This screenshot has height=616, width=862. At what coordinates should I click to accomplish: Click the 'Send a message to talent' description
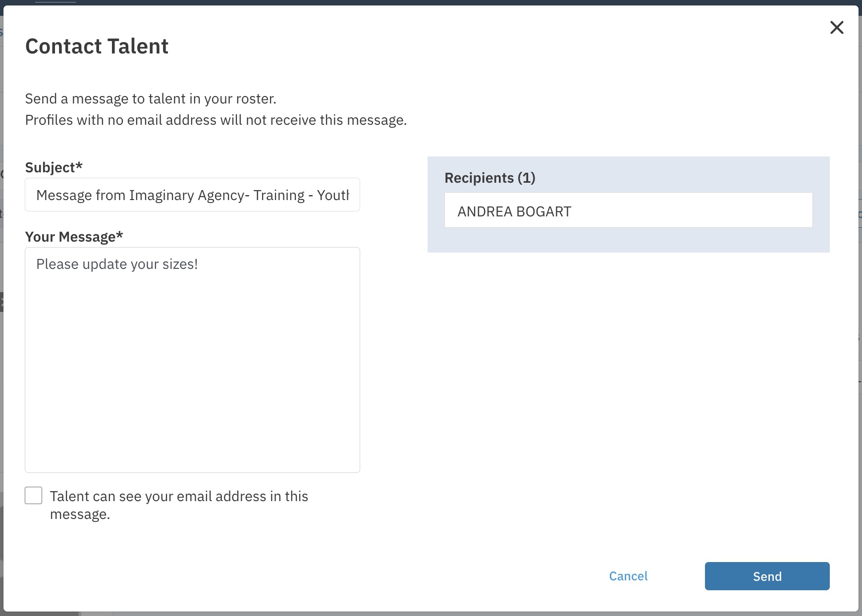(x=151, y=99)
